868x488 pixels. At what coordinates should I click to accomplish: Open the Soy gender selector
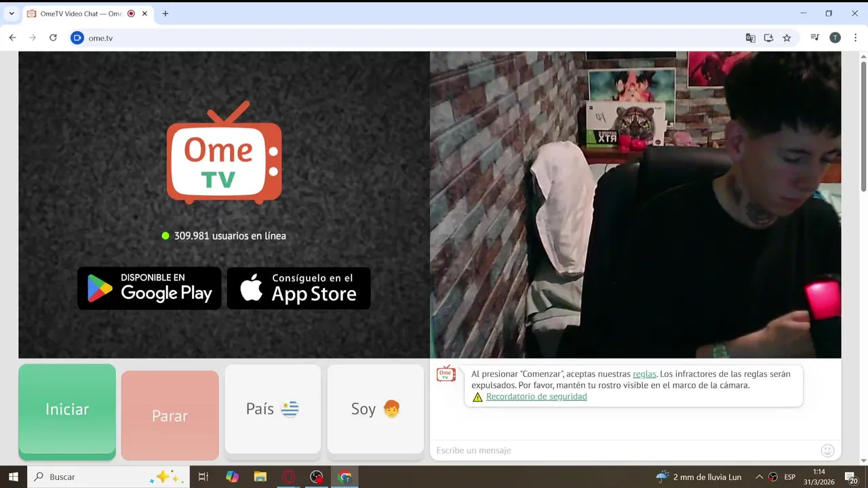tap(376, 409)
